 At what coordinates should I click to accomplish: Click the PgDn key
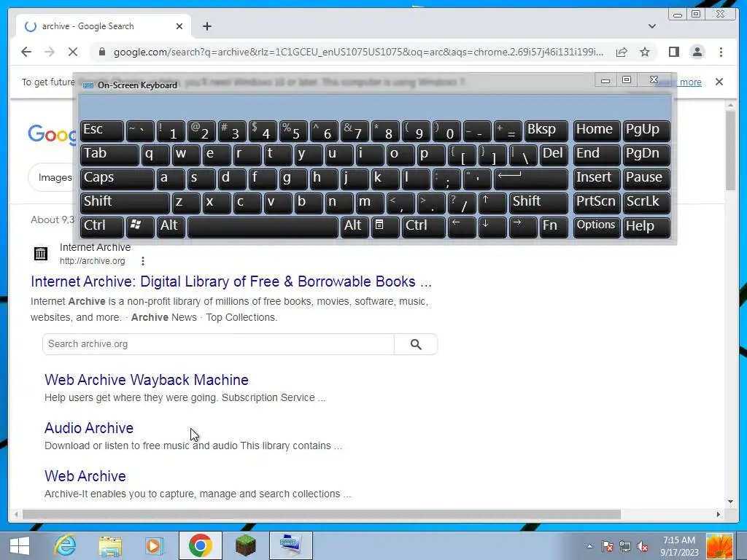pyautogui.click(x=646, y=155)
